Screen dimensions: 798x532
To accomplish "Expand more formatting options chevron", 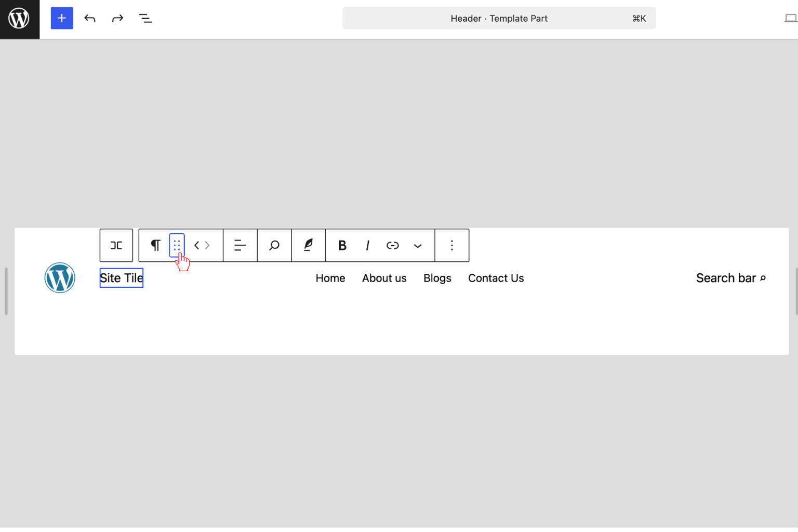I will pyautogui.click(x=418, y=246).
